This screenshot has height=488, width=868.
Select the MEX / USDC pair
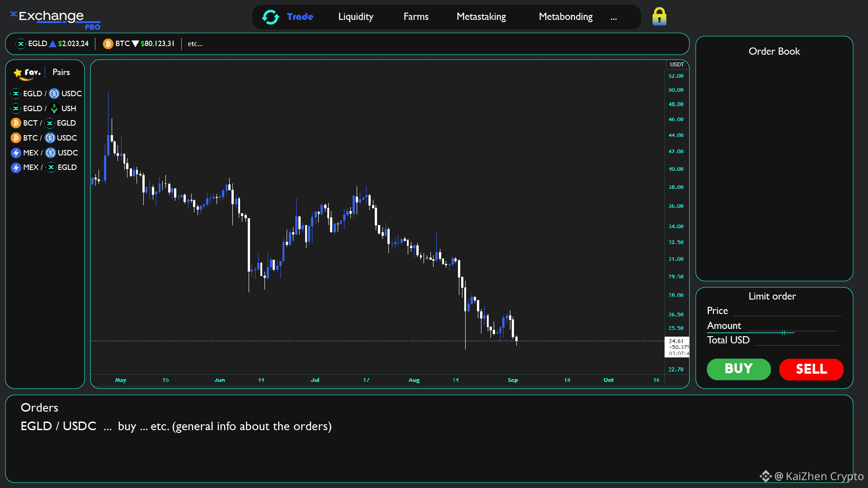(44, 153)
